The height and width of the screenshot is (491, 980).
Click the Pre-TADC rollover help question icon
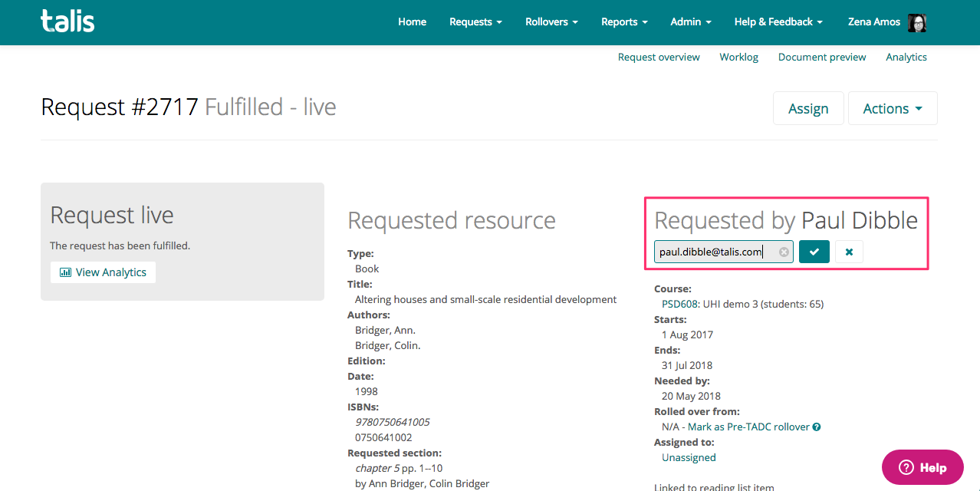coord(817,427)
